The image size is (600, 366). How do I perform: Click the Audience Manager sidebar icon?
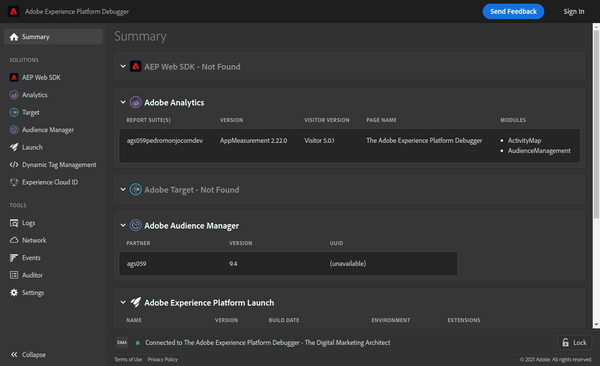14,130
